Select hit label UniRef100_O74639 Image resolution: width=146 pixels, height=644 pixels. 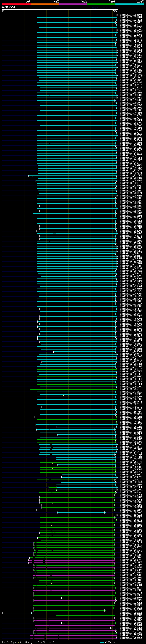[x=131, y=588]
